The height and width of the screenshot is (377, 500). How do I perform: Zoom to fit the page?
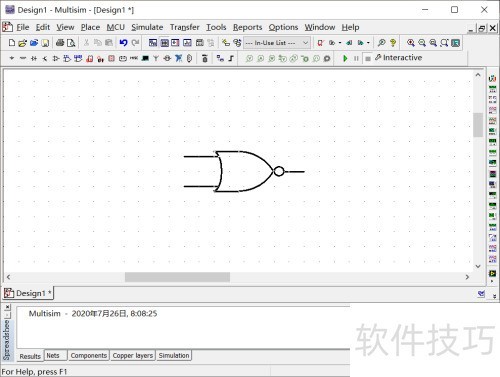[x=444, y=43]
